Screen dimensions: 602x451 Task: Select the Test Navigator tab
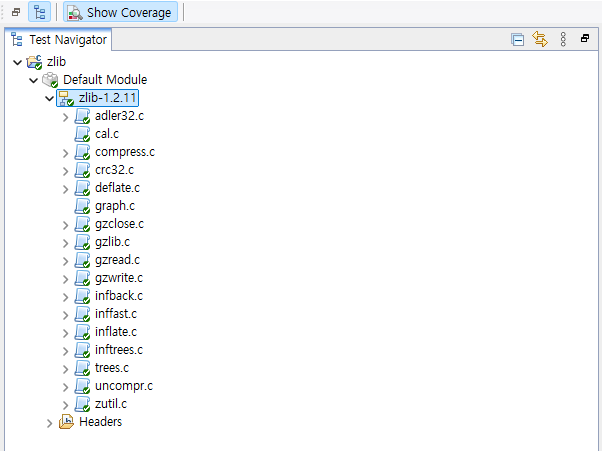point(60,40)
